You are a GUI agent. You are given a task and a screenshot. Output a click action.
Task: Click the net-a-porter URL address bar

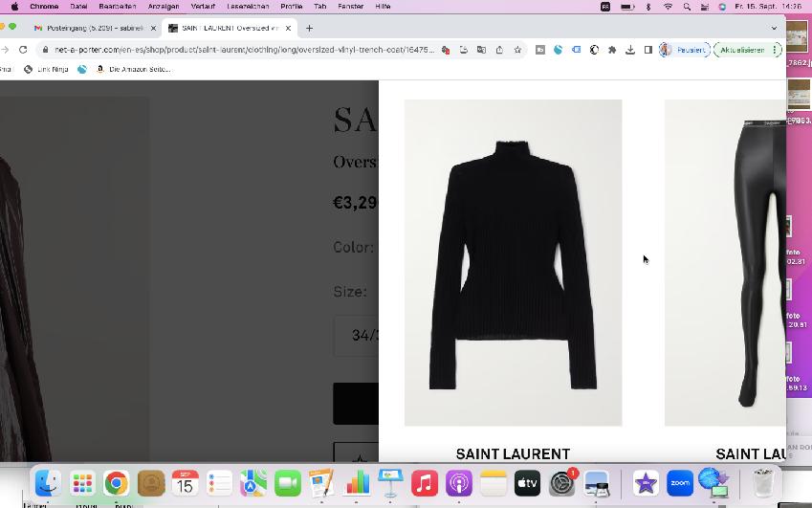click(243, 50)
